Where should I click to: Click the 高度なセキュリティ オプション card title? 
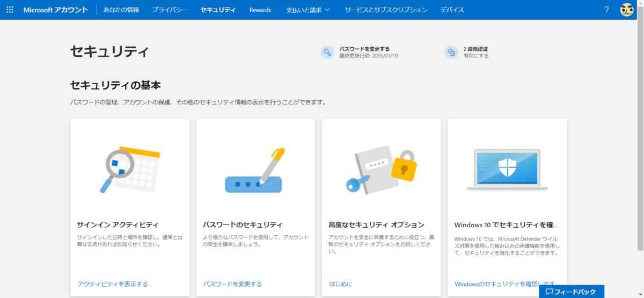click(376, 225)
